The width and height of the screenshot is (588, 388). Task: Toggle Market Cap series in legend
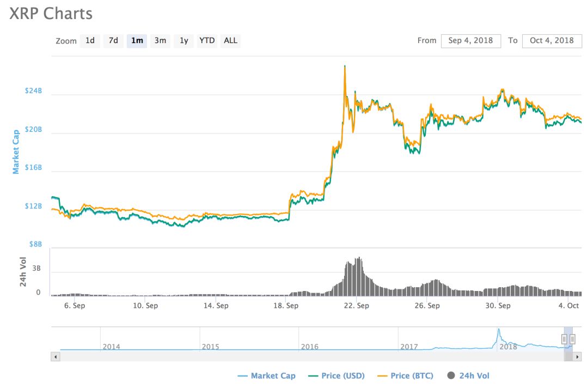(267, 375)
